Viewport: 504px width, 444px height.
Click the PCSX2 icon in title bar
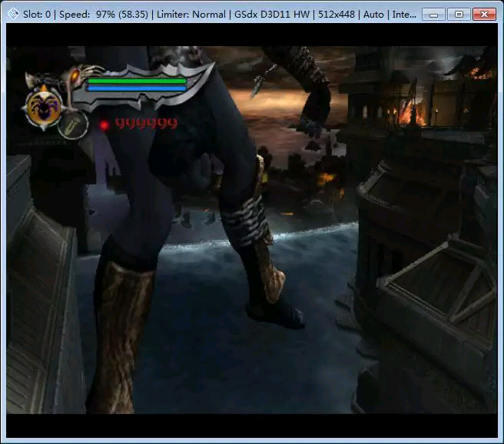pos(13,14)
